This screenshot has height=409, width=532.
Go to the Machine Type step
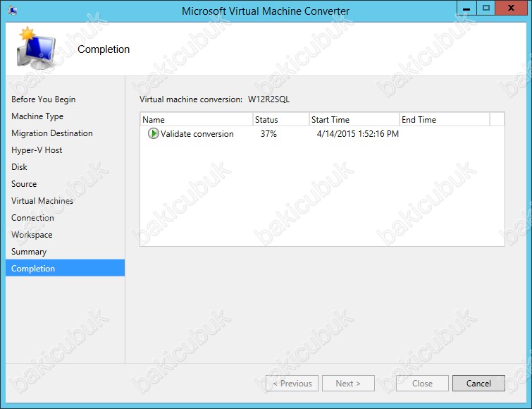pos(37,116)
